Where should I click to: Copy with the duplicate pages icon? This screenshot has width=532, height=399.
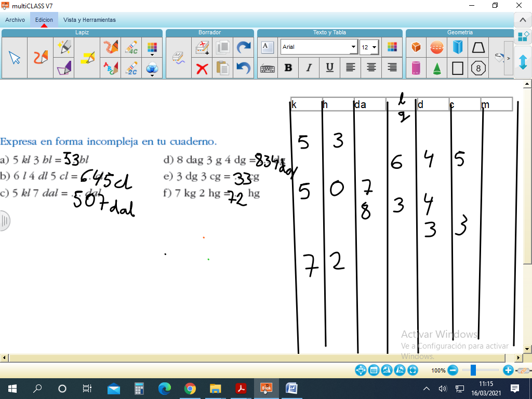pyautogui.click(x=222, y=47)
